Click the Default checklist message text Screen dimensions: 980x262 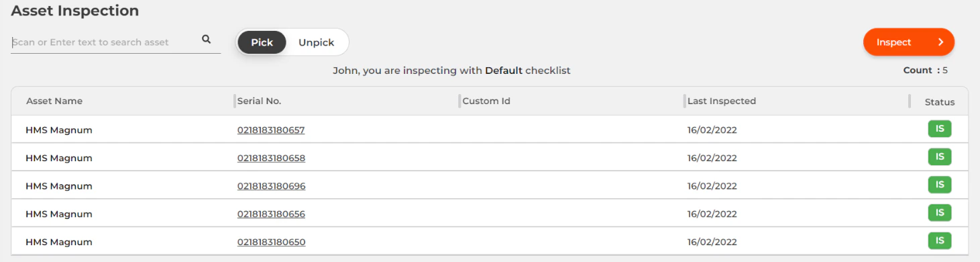[x=451, y=71]
